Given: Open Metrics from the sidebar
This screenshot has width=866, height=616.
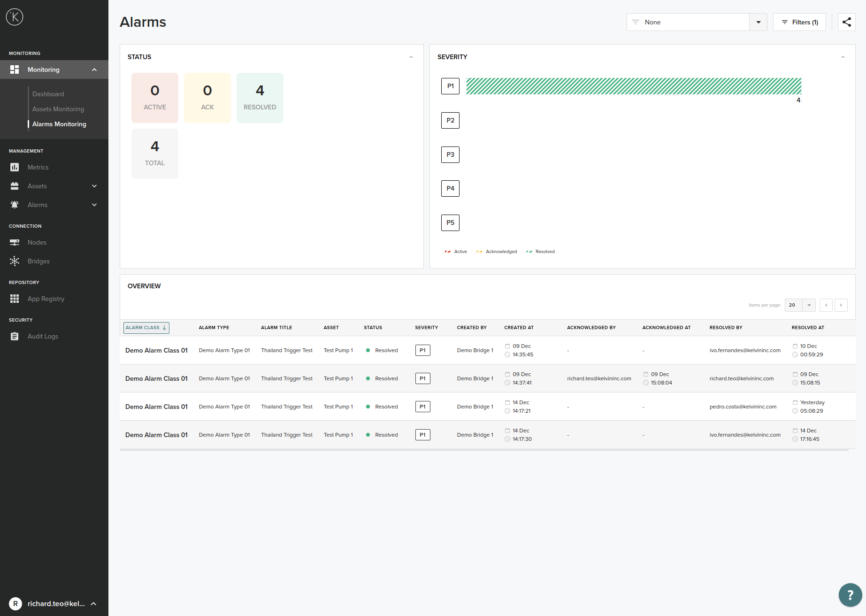Looking at the screenshot, I should (38, 167).
